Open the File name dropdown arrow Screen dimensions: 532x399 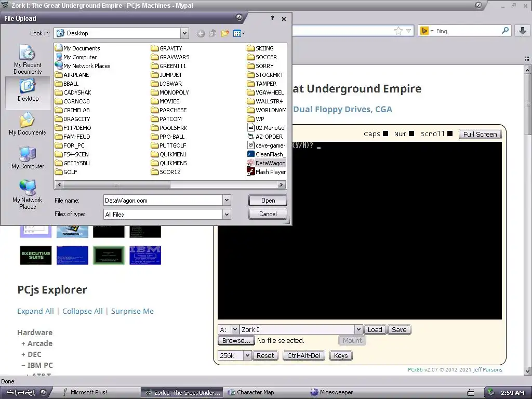[227, 200]
